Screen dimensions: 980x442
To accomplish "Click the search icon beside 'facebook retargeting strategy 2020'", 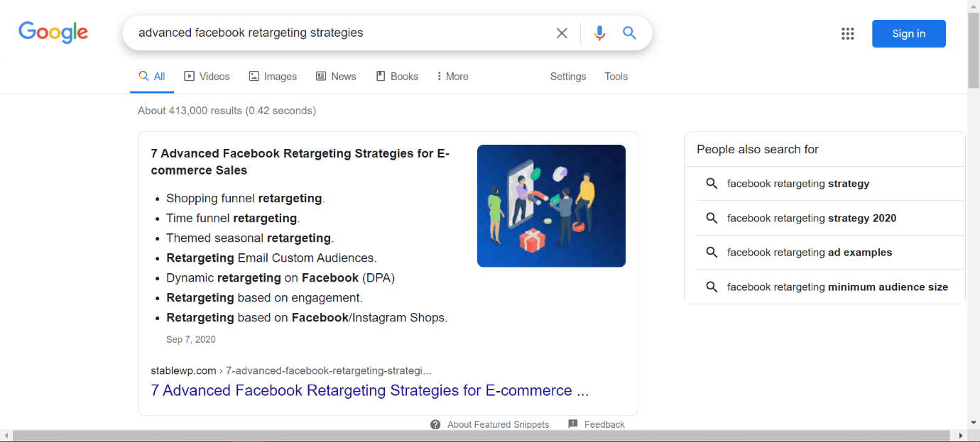I will [712, 219].
